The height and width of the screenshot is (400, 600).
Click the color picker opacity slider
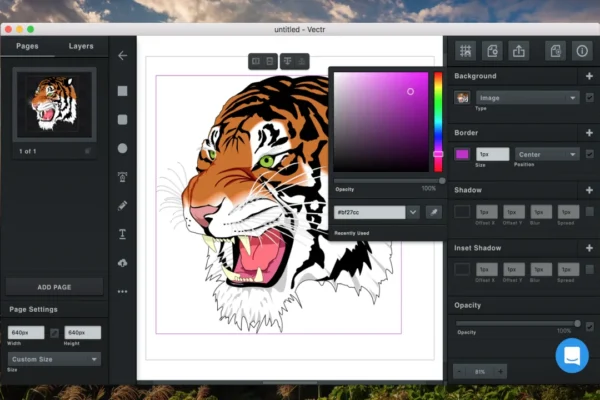coord(388,180)
